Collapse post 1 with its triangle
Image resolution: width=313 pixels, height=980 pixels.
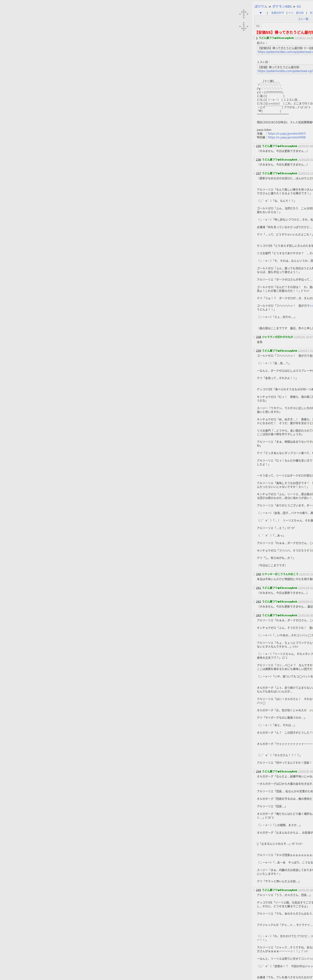point(254,38)
